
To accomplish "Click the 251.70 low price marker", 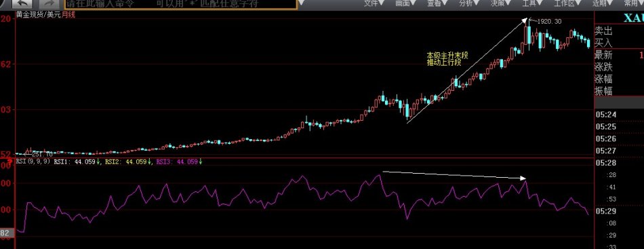I will [42, 154].
